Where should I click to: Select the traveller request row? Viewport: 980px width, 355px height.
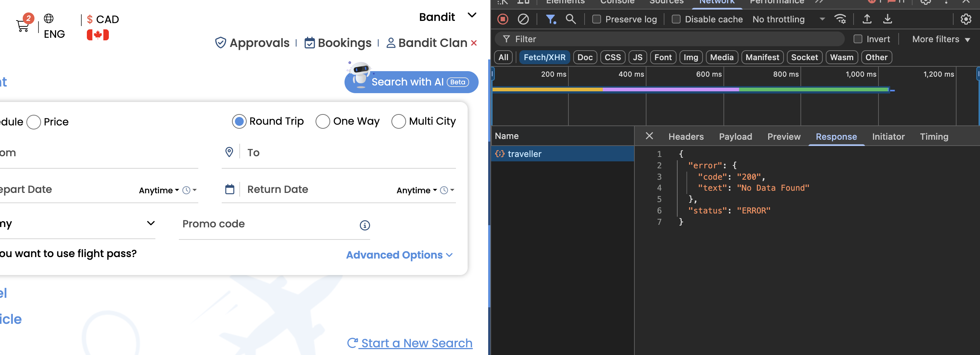pyautogui.click(x=562, y=154)
